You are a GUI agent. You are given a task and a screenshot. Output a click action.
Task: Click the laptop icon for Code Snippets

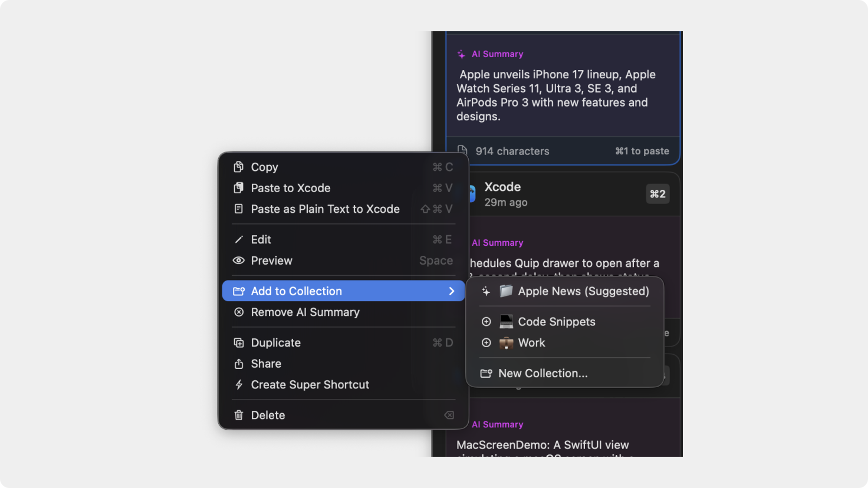(x=506, y=322)
